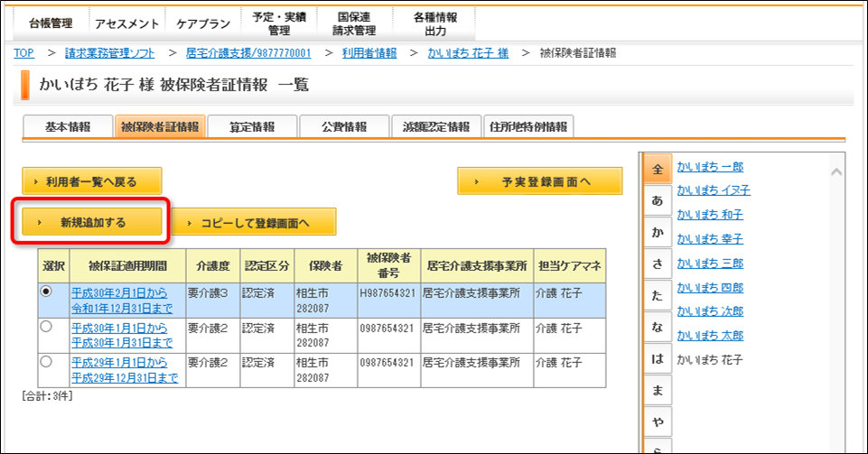Switch to the 算定情報 tab
The width and height of the screenshot is (868, 454).
click(252, 126)
